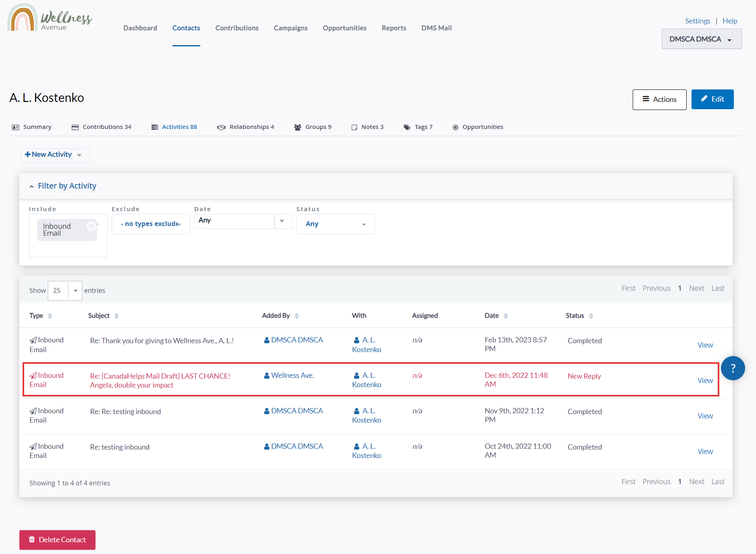
Task: Open the Exclude types dropdown
Action: pyautogui.click(x=151, y=224)
